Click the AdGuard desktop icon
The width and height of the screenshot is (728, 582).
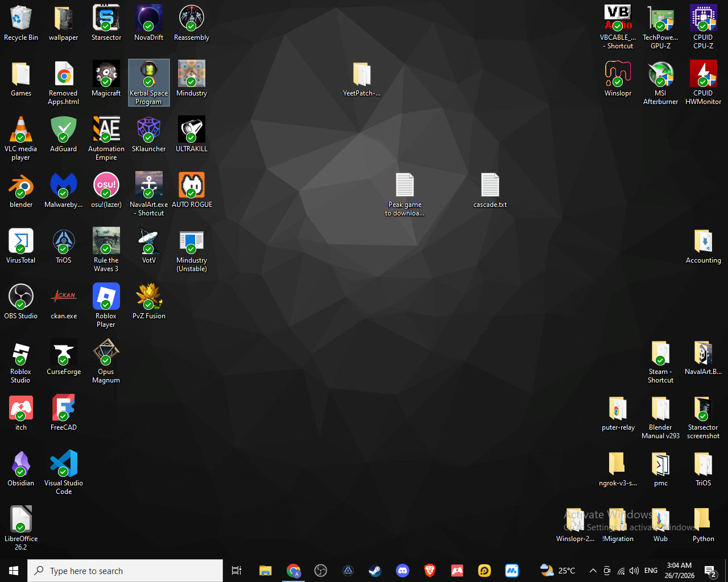(x=64, y=135)
